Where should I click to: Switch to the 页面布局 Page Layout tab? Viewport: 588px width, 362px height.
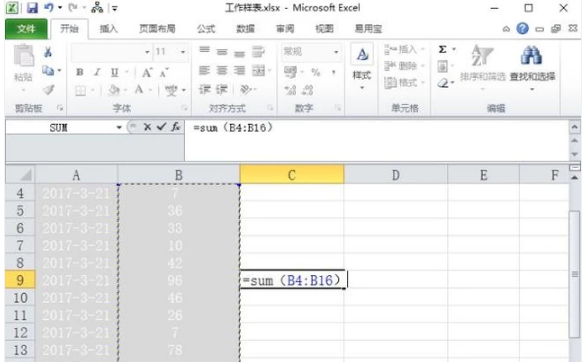157,29
